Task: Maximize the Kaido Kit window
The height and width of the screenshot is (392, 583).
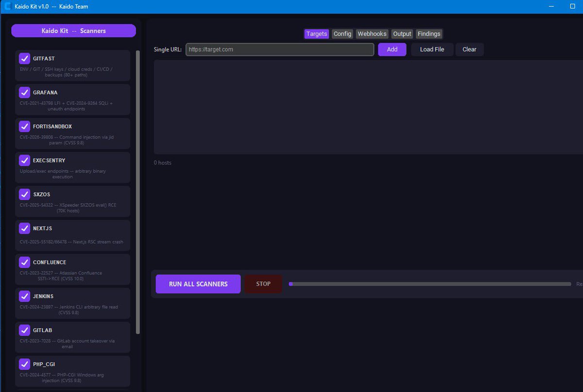Action: 572,7
